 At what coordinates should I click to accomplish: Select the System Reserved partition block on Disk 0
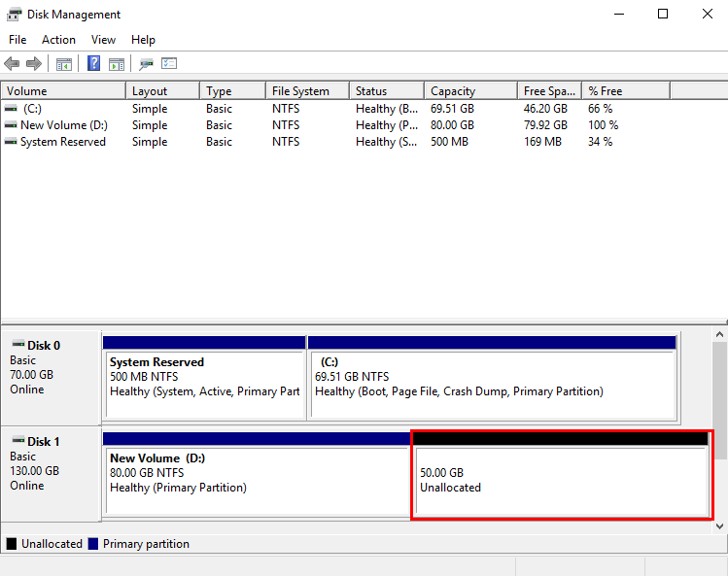204,378
